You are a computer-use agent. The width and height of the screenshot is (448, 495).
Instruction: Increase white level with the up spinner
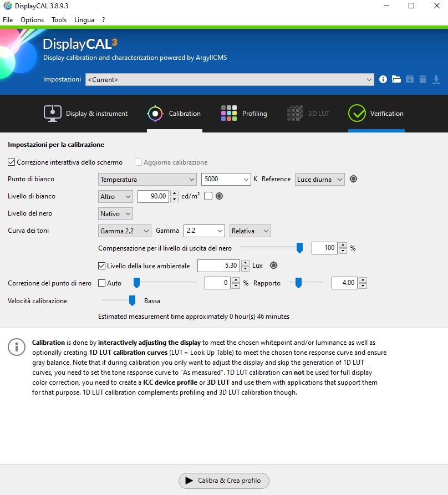click(x=174, y=193)
